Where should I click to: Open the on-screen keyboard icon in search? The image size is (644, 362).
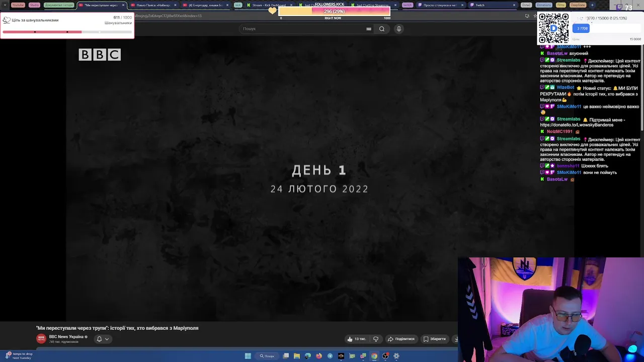(x=369, y=29)
